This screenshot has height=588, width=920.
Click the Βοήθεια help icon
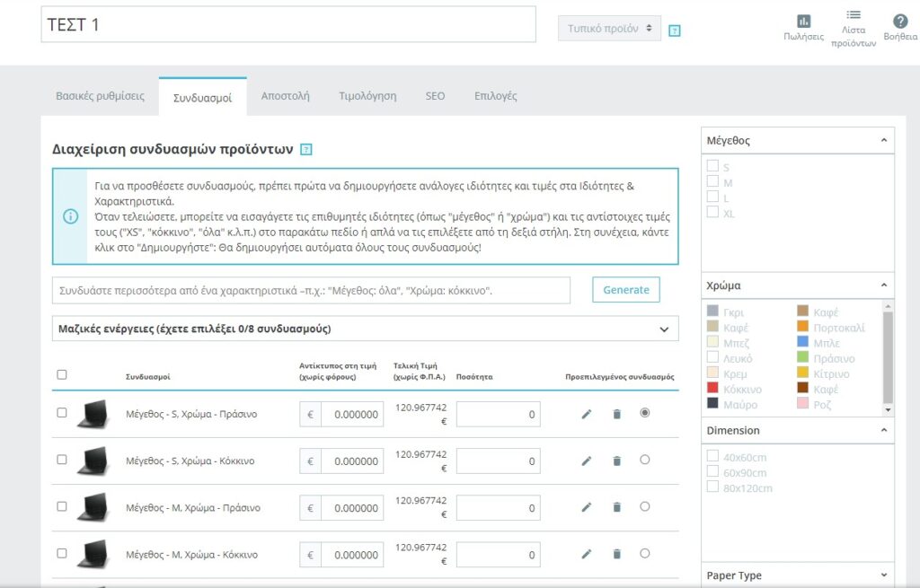point(899,22)
